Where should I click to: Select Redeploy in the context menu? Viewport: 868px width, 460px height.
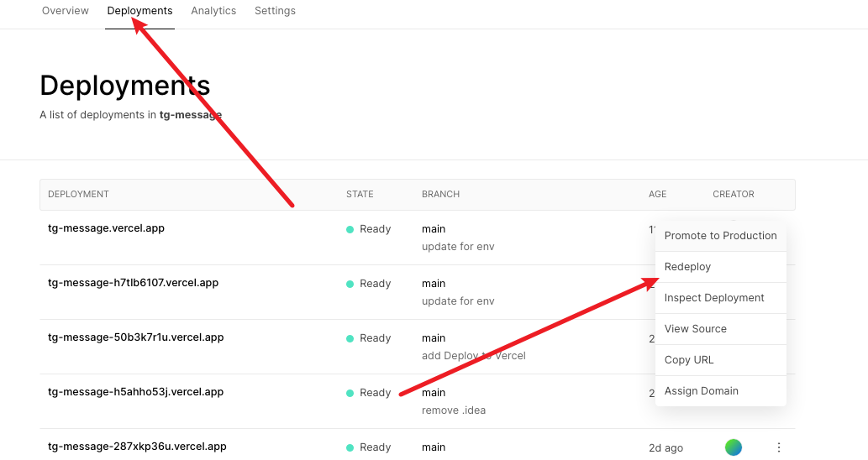pos(720,266)
